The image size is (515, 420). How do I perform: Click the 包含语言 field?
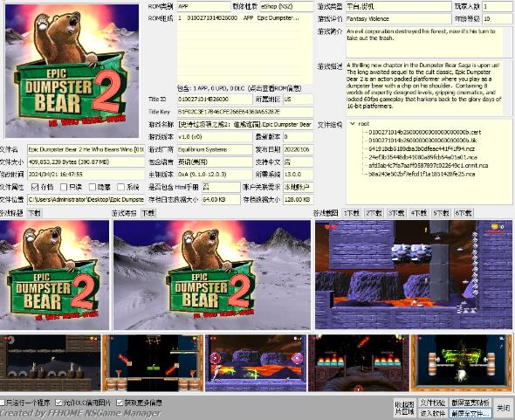coord(215,162)
